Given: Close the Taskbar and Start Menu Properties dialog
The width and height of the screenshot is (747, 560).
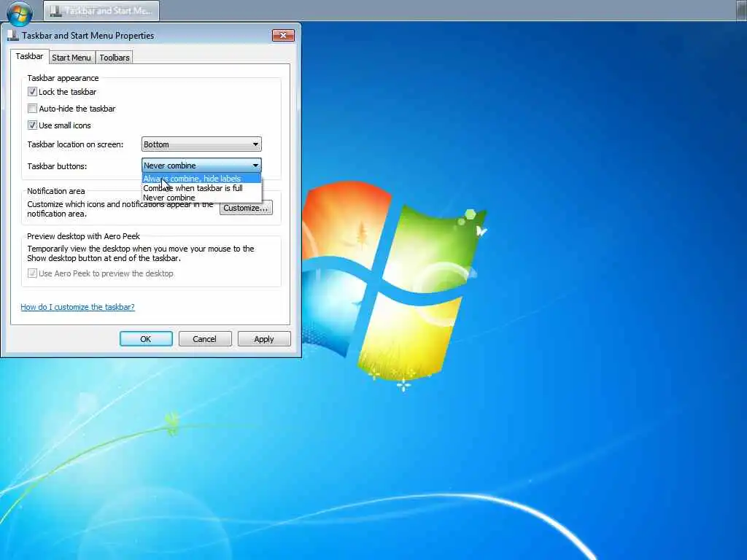Looking at the screenshot, I should pos(283,35).
